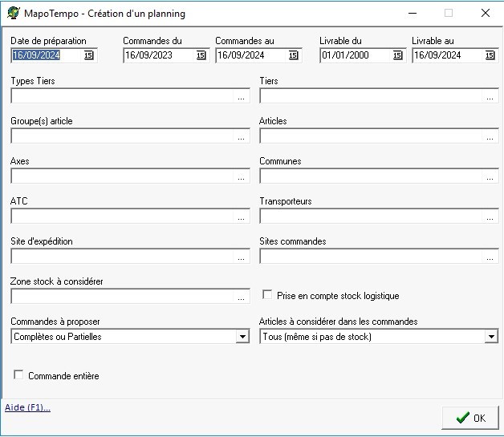The image size is (504, 437).
Task: Open Articles à considérer dans les commandes dropdown
Action: click(491, 337)
